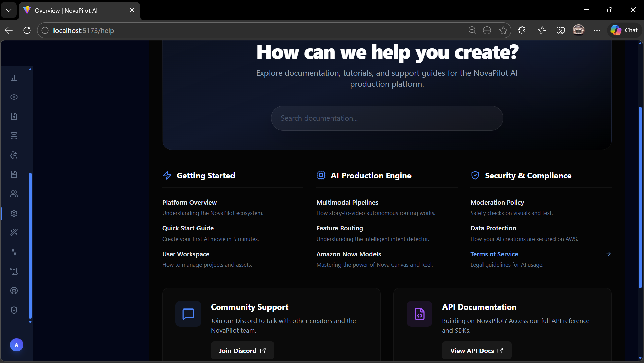Image resolution: width=644 pixels, height=363 pixels.
Task: Click the API Documentation card title
Action: [479, 307]
